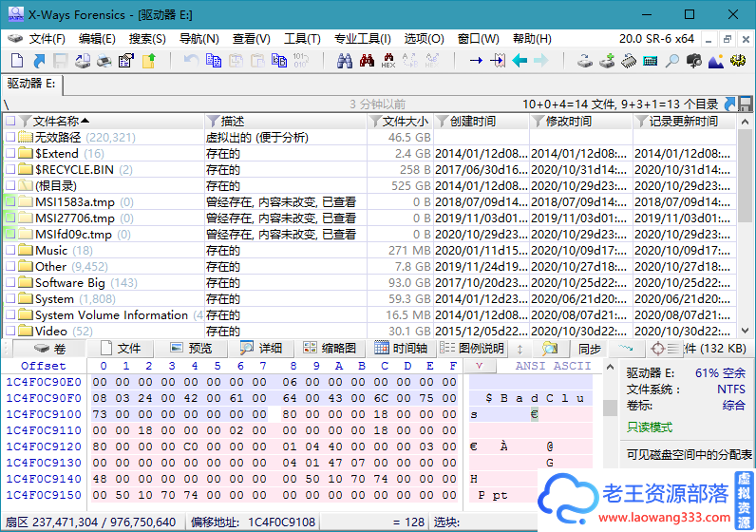Open the 修改时间 column filter funnel
This screenshot has height=532, width=756.
tap(538, 121)
